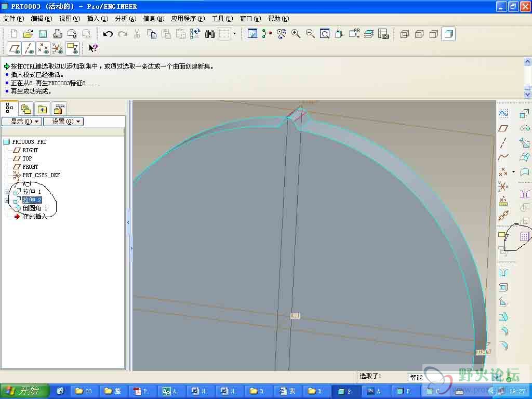Open the 显示 dropdown in the navigator
This screenshot has width=532, height=399.
(22, 122)
